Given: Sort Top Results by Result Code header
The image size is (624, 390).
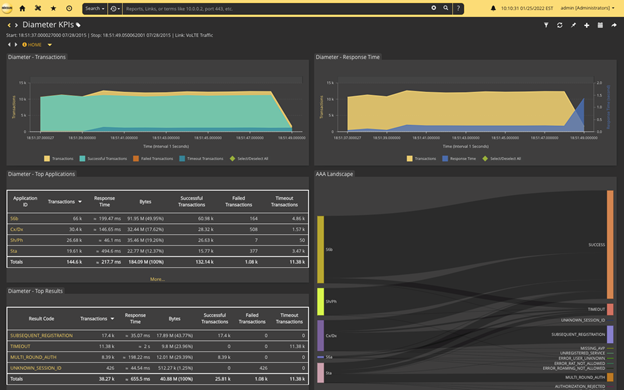Looking at the screenshot, I should click(x=41, y=319).
